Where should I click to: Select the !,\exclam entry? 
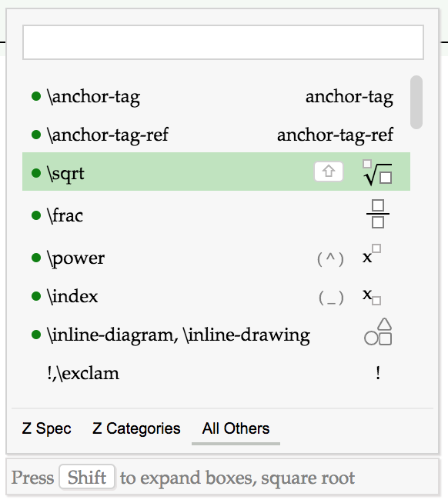click(x=216, y=373)
